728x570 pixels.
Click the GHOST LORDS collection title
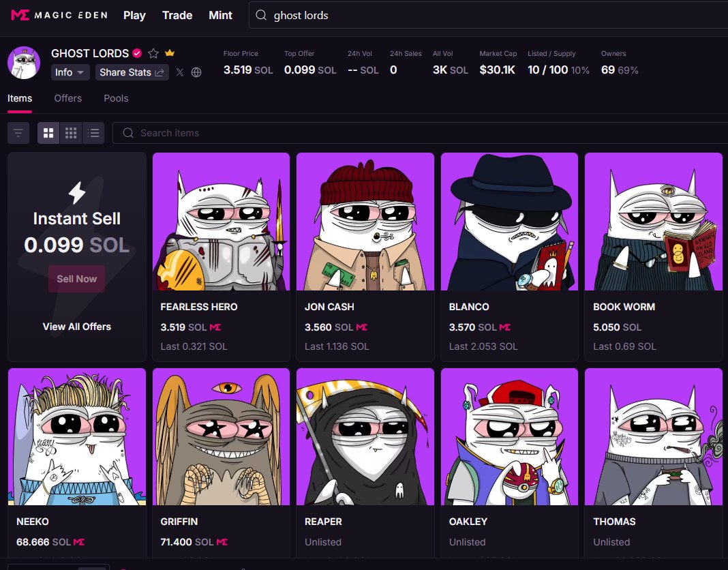pyautogui.click(x=90, y=53)
